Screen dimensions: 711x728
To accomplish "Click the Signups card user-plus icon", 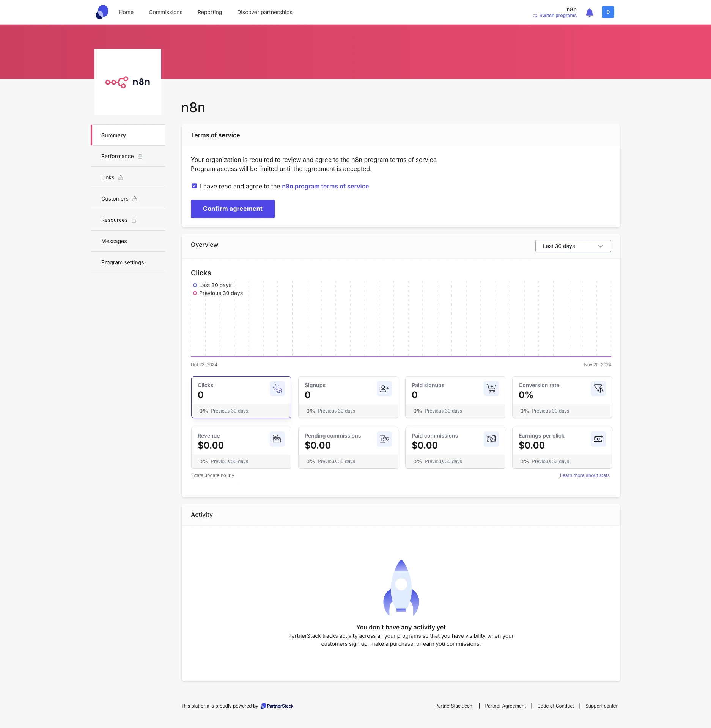I will [x=384, y=389].
